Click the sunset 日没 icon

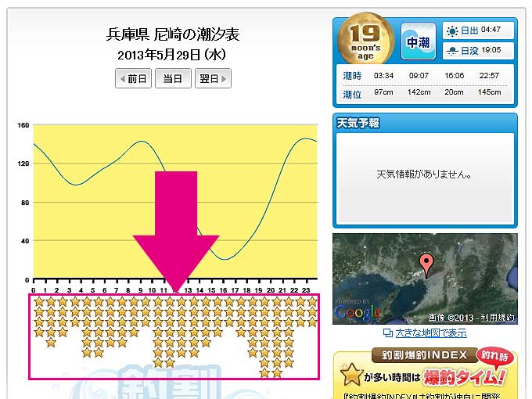(451, 51)
